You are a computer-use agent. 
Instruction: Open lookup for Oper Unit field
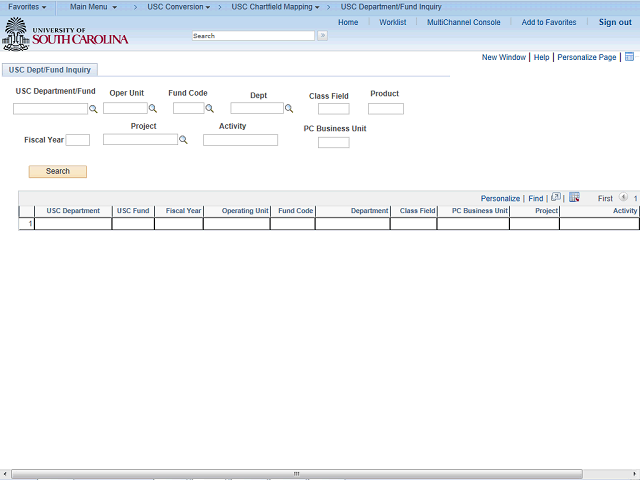[x=153, y=109]
